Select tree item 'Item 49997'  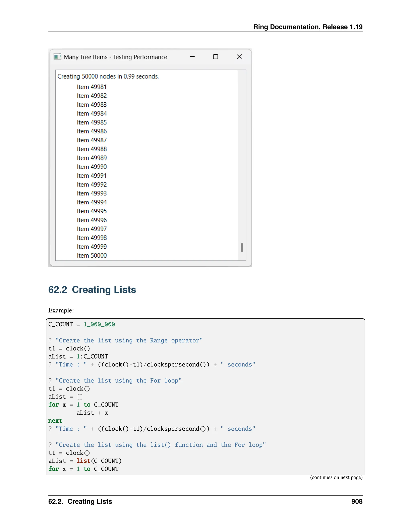click(x=92, y=229)
